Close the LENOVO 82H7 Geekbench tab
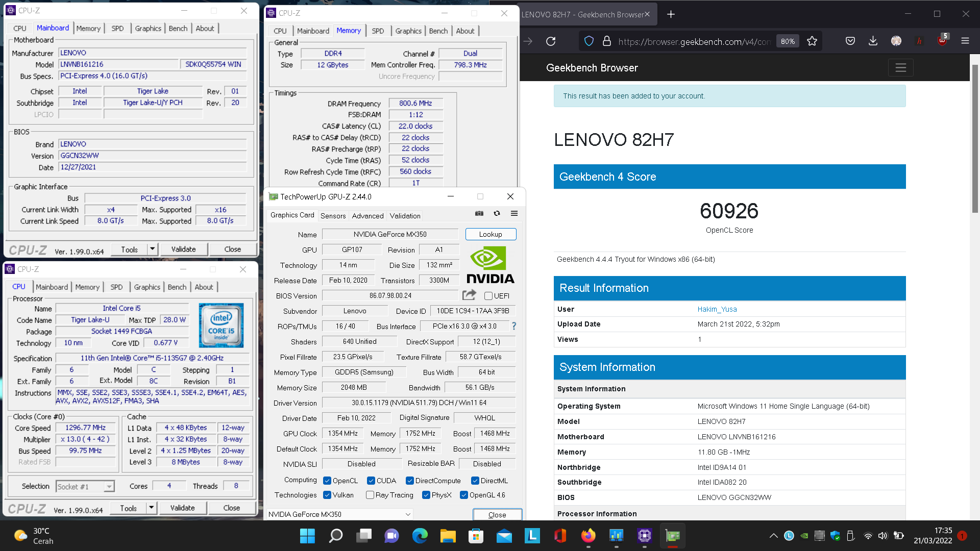 (x=647, y=14)
